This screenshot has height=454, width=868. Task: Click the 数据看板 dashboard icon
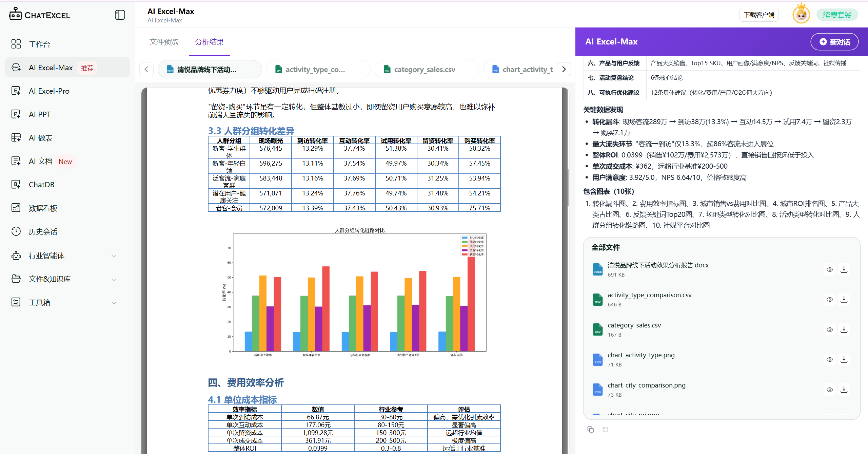[x=16, y=208]
